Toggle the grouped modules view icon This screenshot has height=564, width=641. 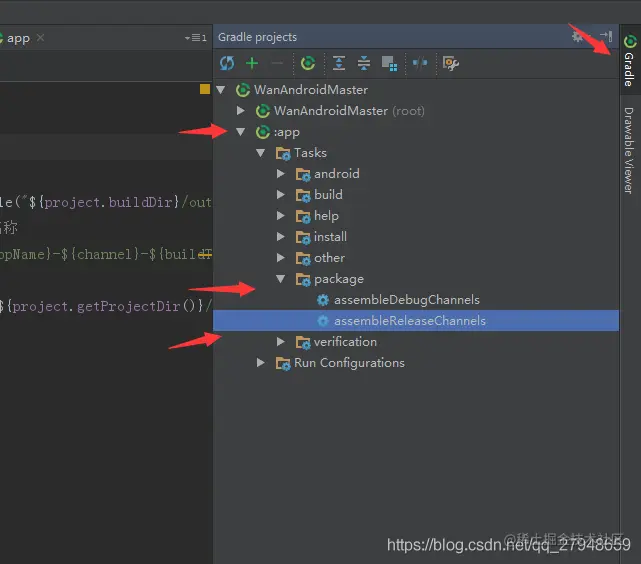pyautogui.click(x=389, y=63)
